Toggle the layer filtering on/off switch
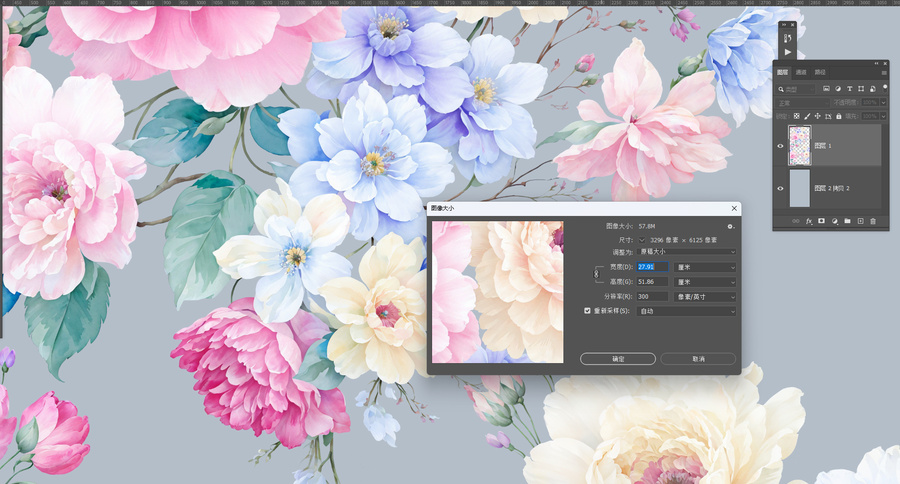 tap(885, 88)
